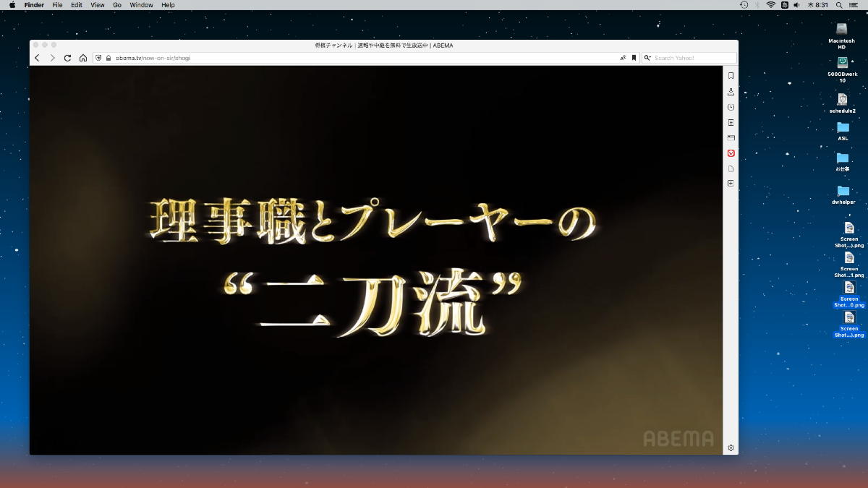This screenshot has width=868, height=488.
Task: Open the volume control in menu bar
Action: click(x=797, y=5)
